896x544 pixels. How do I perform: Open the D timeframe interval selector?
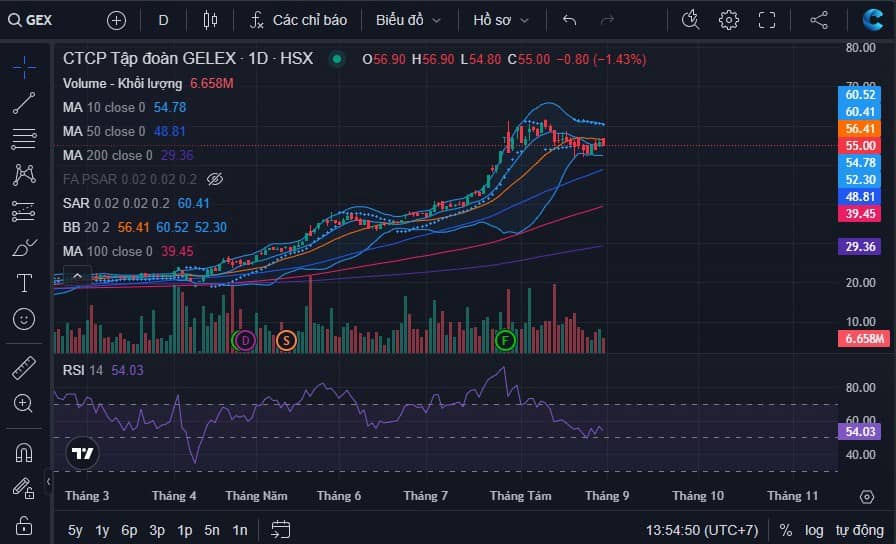[x=163, y=21]
